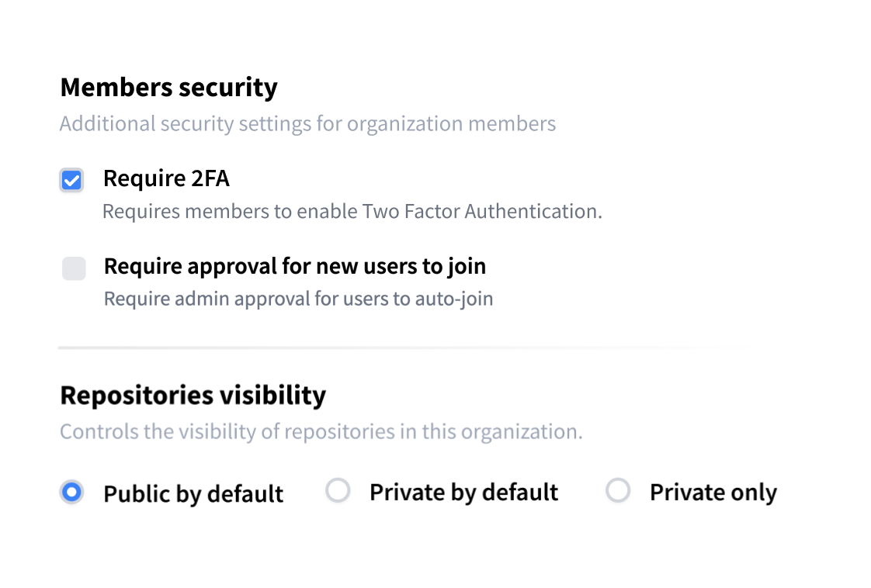Viewport: 871px width, 588px height.
Task: Click the Private only label text
Action: pos(713,492)
